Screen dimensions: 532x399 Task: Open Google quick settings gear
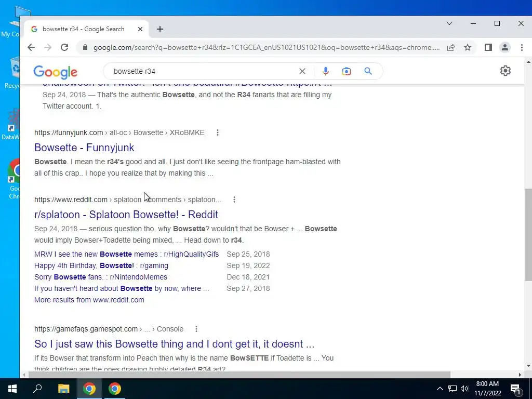[505, 71]
